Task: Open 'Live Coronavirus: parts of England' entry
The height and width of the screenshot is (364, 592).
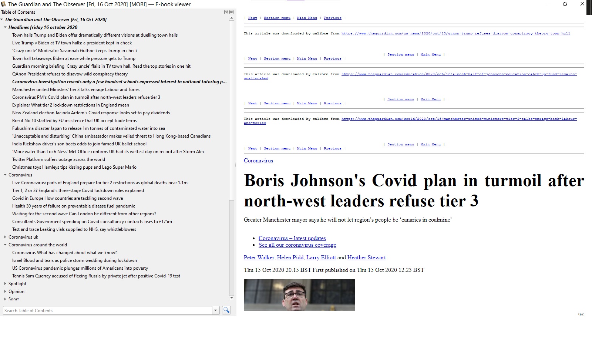Action: coord(100,183)
